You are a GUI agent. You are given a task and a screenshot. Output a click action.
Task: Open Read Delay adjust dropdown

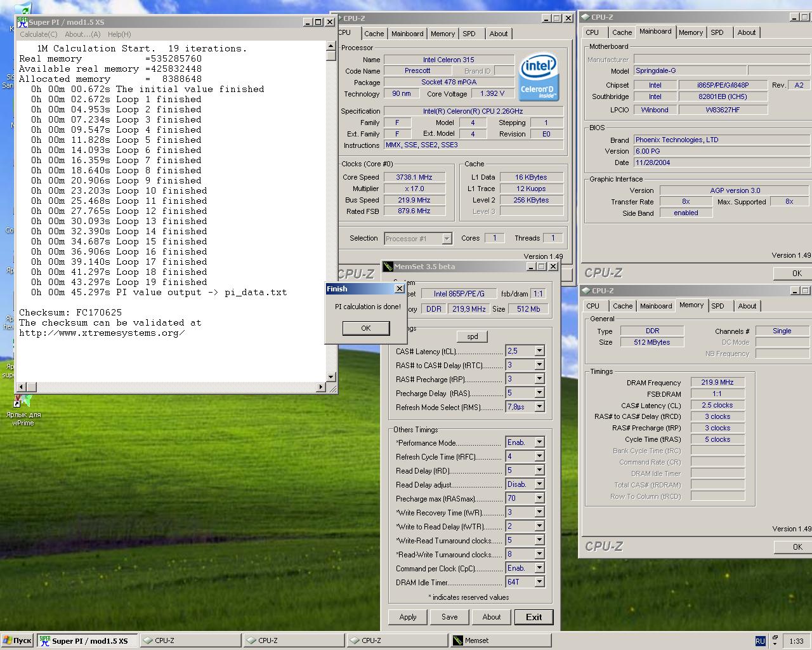pos(539,484)
